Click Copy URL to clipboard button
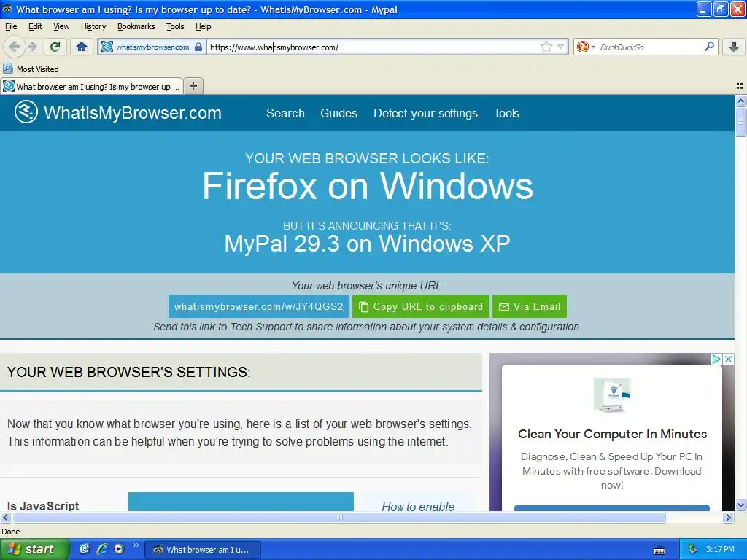The height and width of the screenshot is (560, 747). tap(421, 306)
